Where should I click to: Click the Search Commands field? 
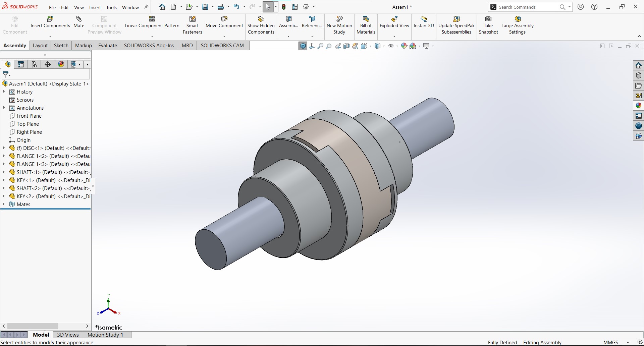coord(530,7)
